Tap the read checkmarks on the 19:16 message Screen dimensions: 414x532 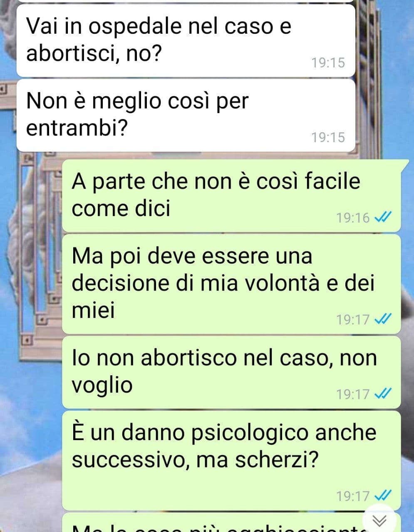383,217
